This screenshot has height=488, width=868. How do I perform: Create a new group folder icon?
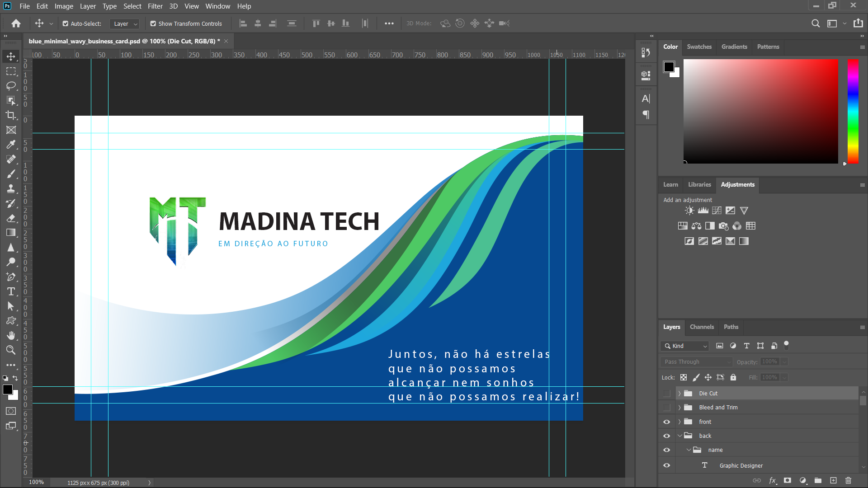point(818,480)
